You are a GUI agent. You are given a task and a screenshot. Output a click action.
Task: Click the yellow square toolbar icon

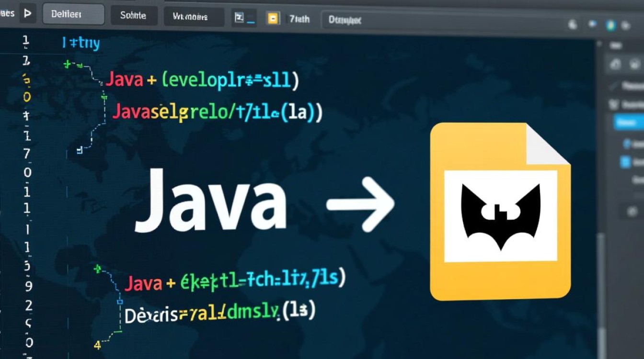pyautogui.click(x=273, y=19)
